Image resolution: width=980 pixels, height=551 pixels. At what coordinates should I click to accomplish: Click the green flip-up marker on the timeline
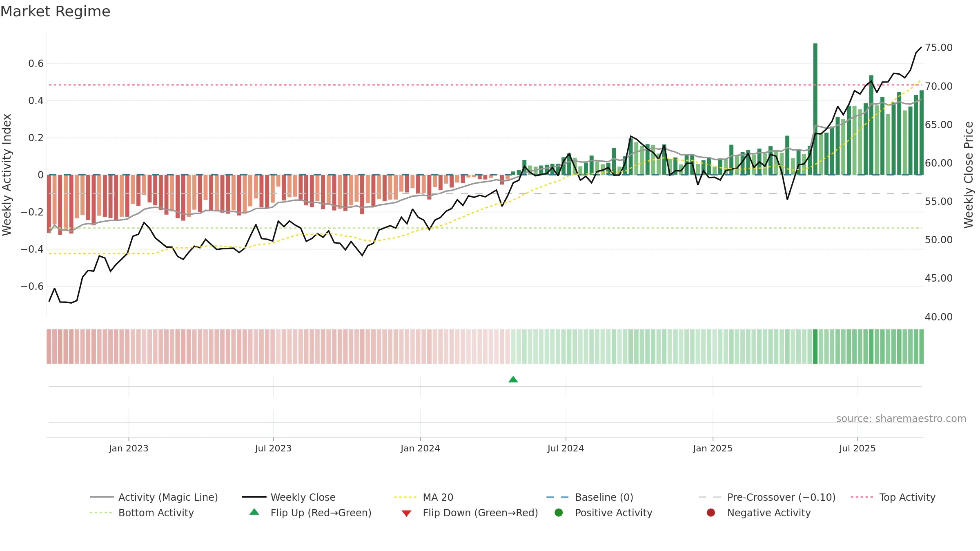[x=513, y=379]
